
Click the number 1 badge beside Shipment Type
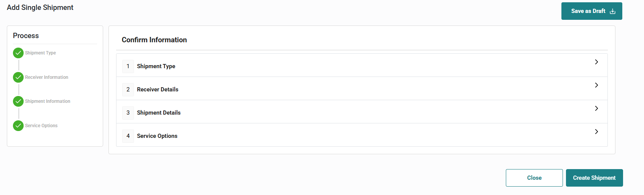pos(128,66)
